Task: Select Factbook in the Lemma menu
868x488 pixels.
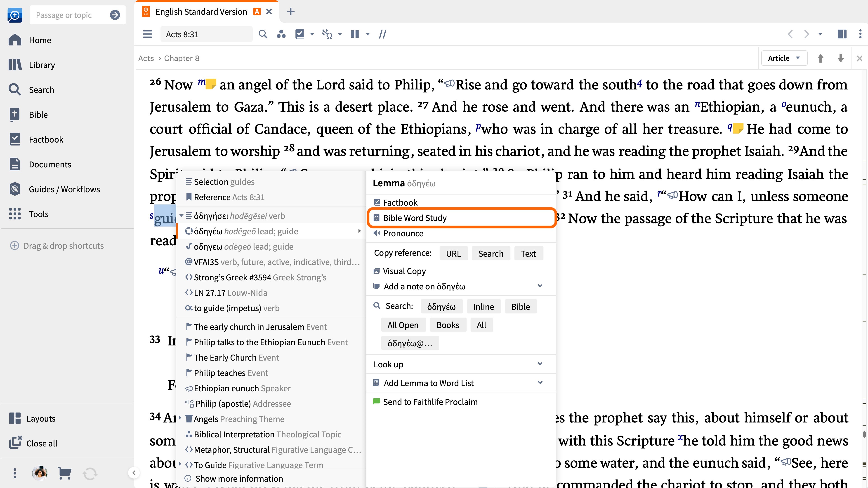Action: pos(461,202)
